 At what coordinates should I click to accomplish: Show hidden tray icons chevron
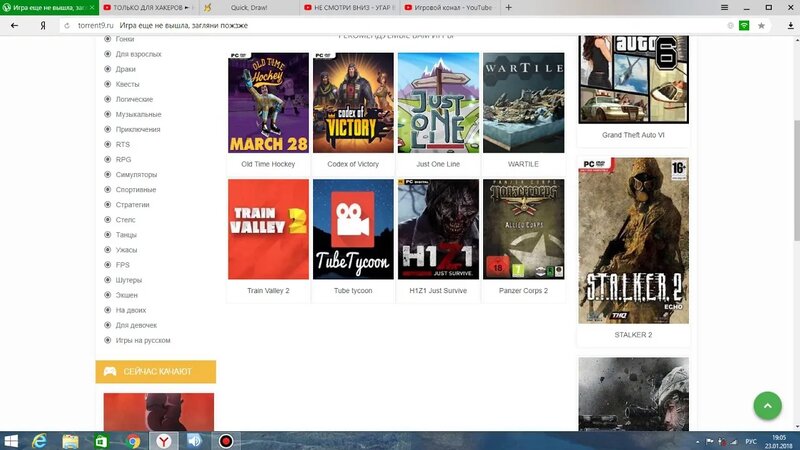pyautogui.click(x=697, y=442)
